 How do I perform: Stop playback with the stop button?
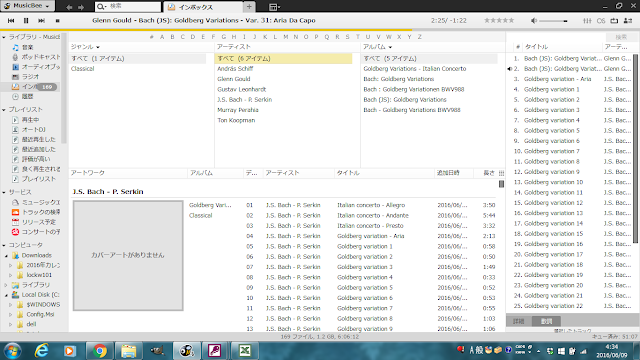click(x=58, y=20)
